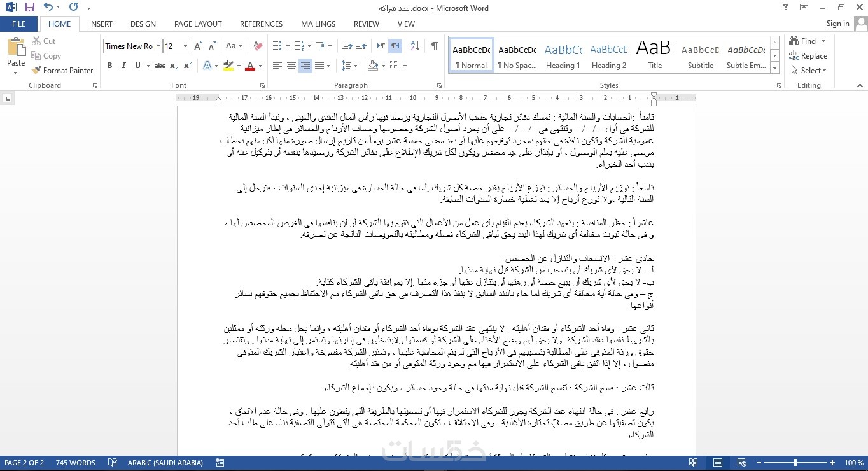Open the Change Case dropdown
This screenshot has width=868, height=471.
click(234, 46)
